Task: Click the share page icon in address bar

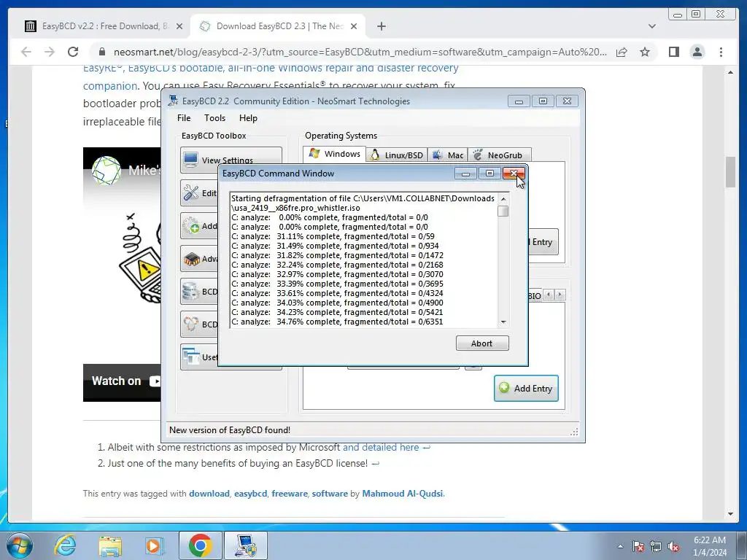Action: [x=622, y=52]
